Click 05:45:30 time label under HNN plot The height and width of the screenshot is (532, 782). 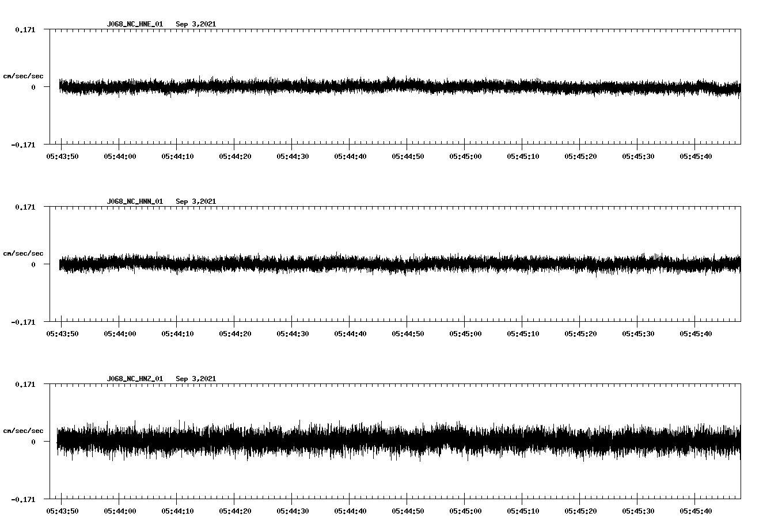[x=638, y=334]
